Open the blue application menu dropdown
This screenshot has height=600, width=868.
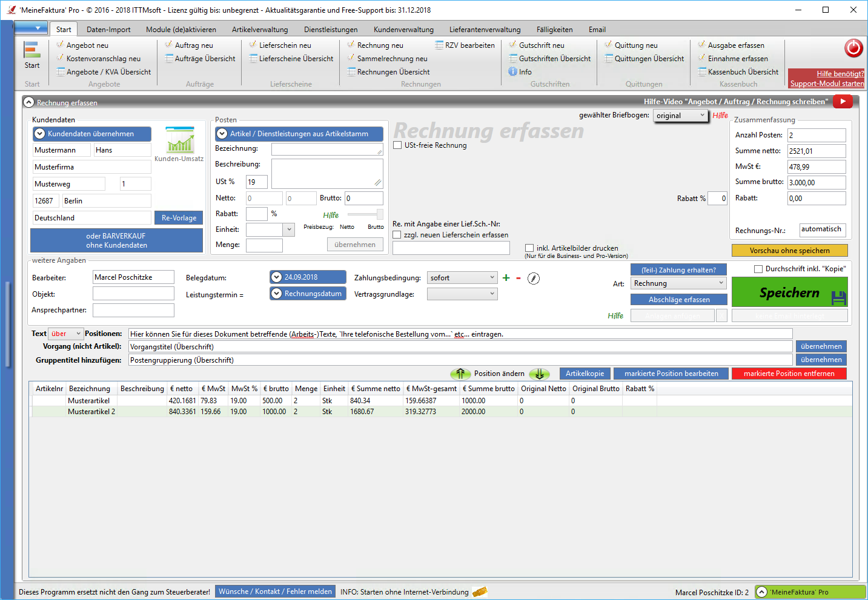point(30,28)
